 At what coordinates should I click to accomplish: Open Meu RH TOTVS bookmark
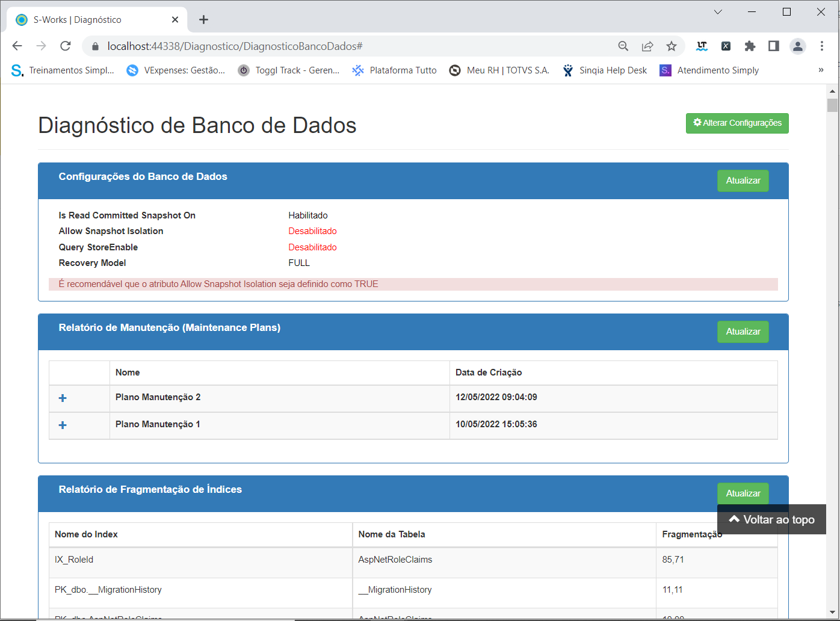(x=499, y=70)
